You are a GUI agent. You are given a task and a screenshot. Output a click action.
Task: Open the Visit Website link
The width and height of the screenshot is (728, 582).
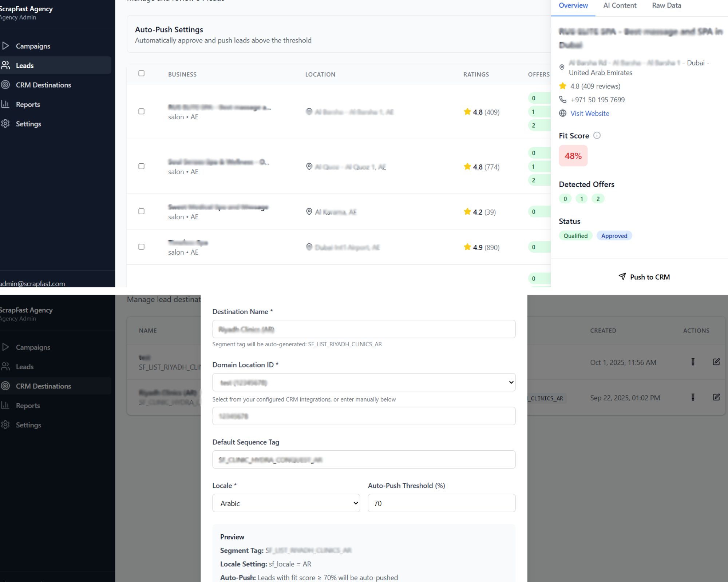click(589, 113)
